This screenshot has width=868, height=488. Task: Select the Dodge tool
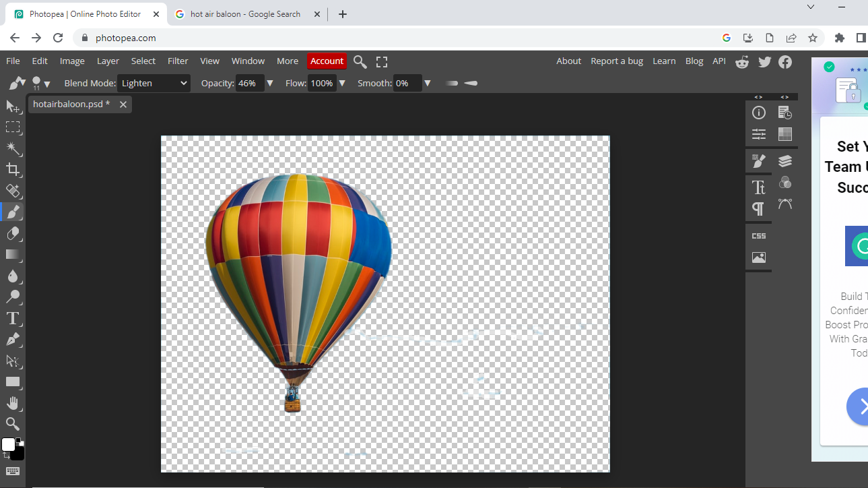13,297
